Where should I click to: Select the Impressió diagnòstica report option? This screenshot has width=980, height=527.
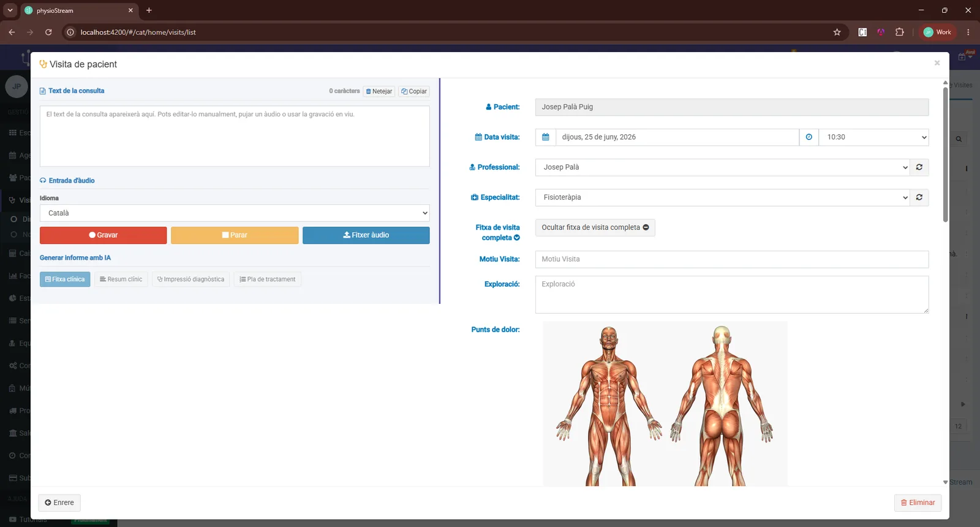(x=190, y=279)
